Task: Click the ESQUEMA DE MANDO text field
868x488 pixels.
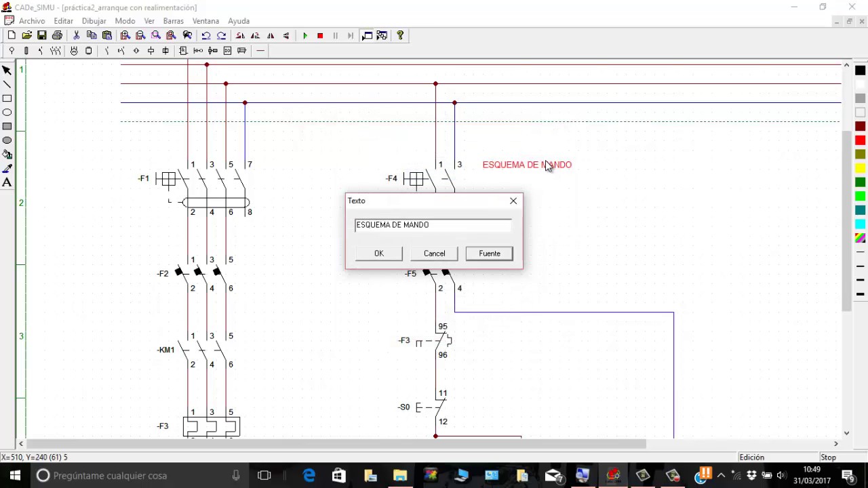Action: click(x=433, y=225)
